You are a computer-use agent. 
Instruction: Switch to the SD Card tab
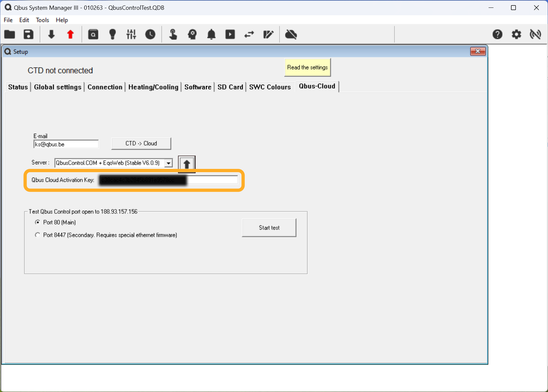click(230, 87)
